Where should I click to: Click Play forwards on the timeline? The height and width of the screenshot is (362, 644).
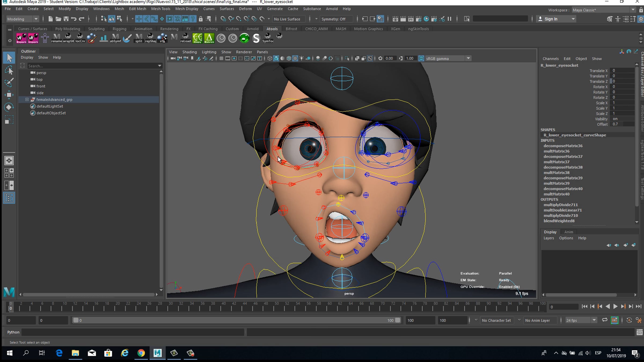click(615, 306)
